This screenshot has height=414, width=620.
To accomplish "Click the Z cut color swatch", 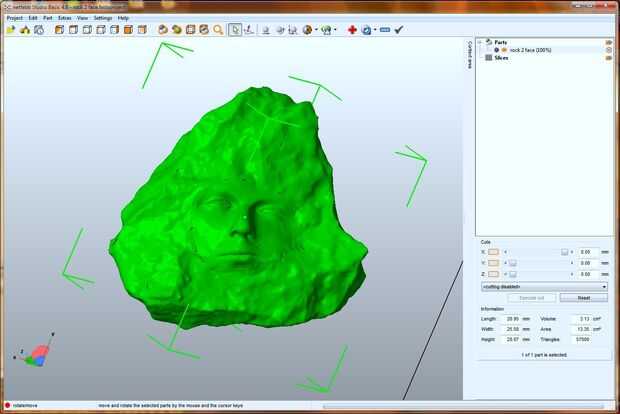I will pyautogui.click(x=493, y=274).
